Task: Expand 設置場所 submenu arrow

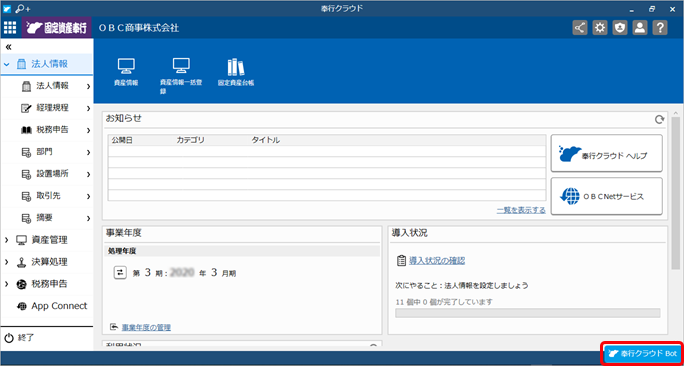Action: pyautogui.click(x=88, y=174)
